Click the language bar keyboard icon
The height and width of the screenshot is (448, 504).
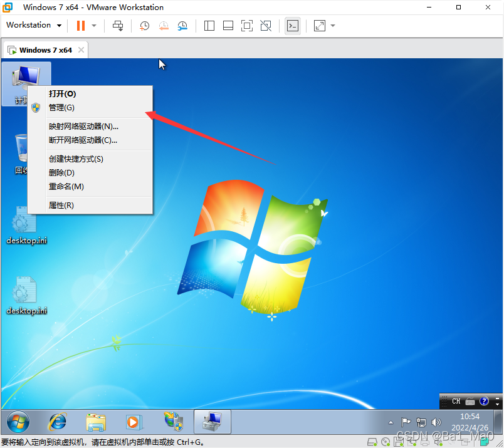point(470,402)
